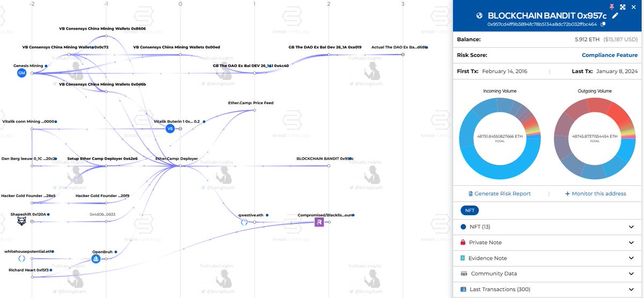Select the Ether.Camp: Price Feed node label

click(251, 103)
